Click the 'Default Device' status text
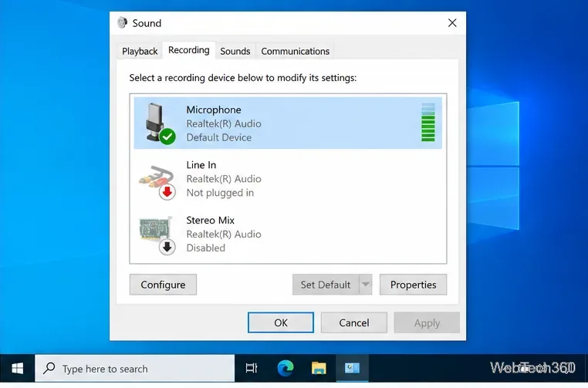588x388 pixels. 219,137
